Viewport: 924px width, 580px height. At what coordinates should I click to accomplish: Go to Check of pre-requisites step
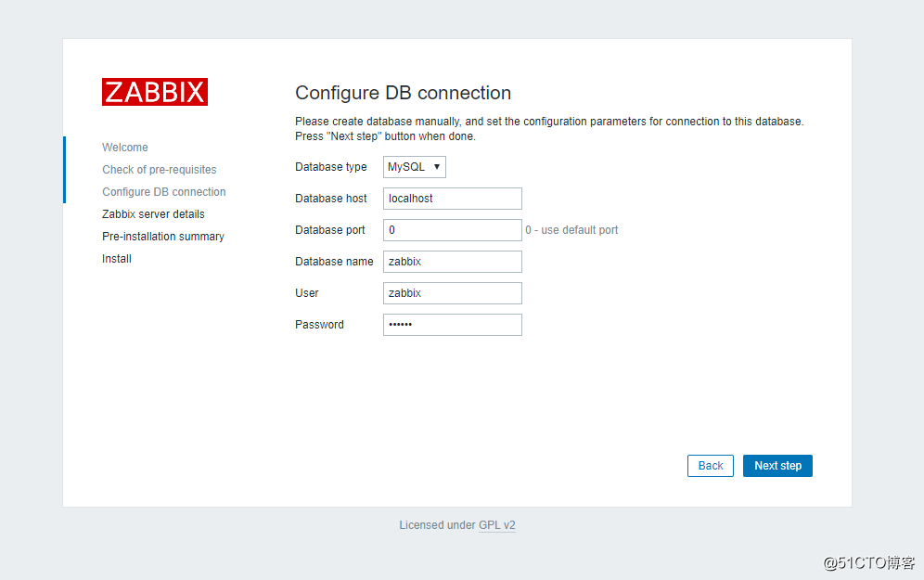click(159, 169)
